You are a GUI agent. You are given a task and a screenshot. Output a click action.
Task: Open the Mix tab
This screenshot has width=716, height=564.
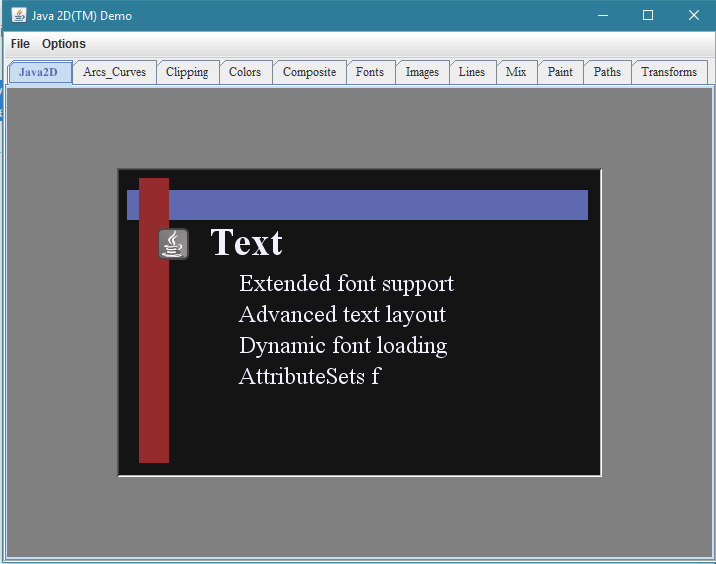pyautogui.click(x=516, y=72)
